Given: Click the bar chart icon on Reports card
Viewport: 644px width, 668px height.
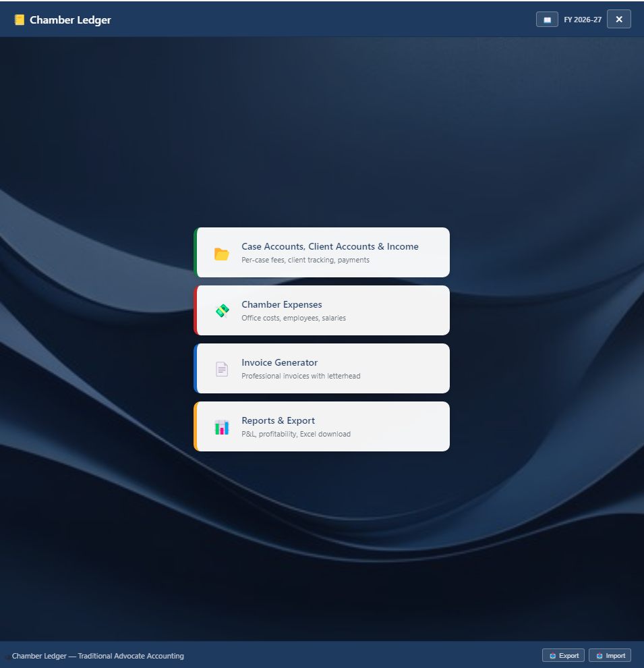Looking at the screenshot, I should [x=222, y=427].
